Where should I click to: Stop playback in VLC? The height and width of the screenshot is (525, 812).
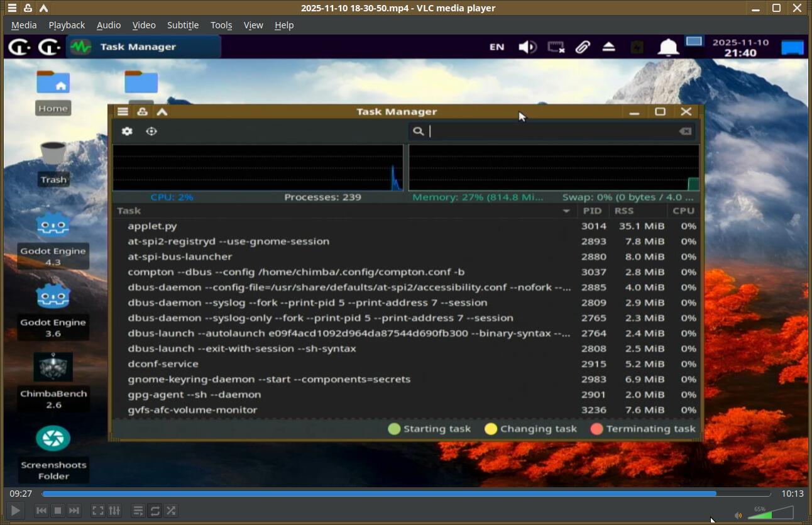(58, 511)
